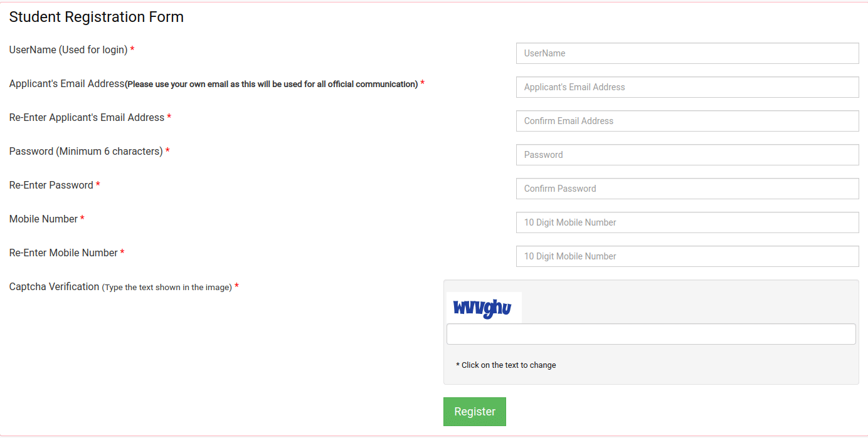Click the 'Mobile Number' label text
The image size is (868, 438).
point(43,219)
